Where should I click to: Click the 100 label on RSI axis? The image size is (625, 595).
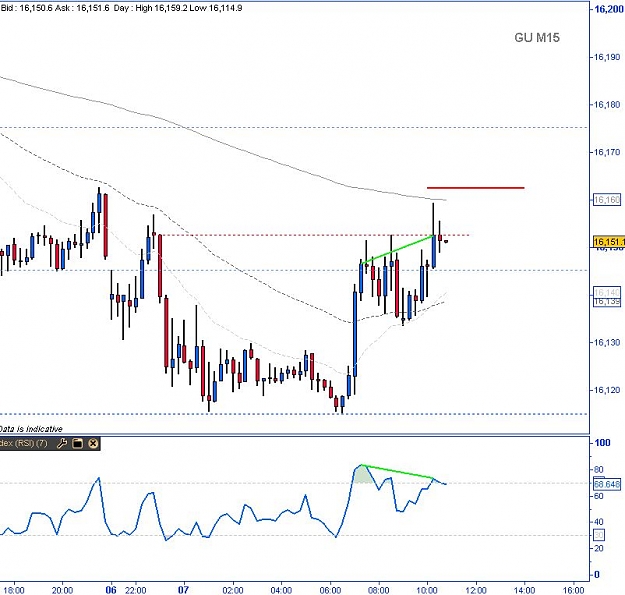[602, 442]
